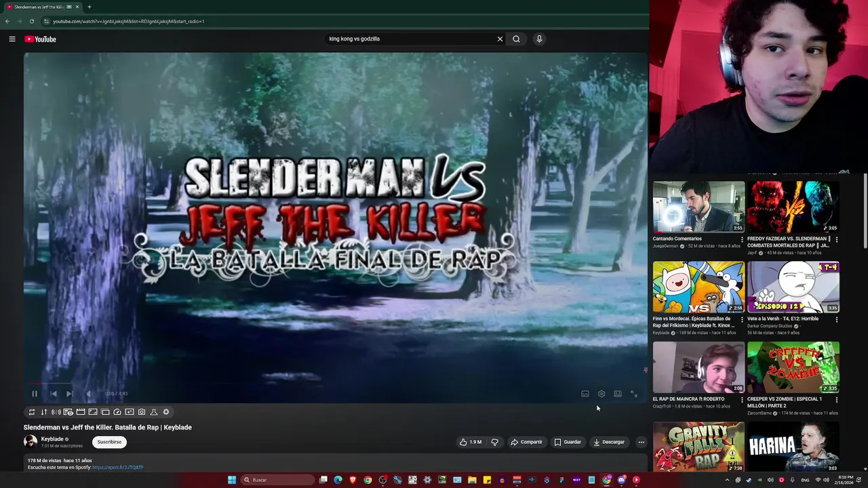868x488 pixels.
Task: Subscribe with the Suscribirse button
Action: 109,442
